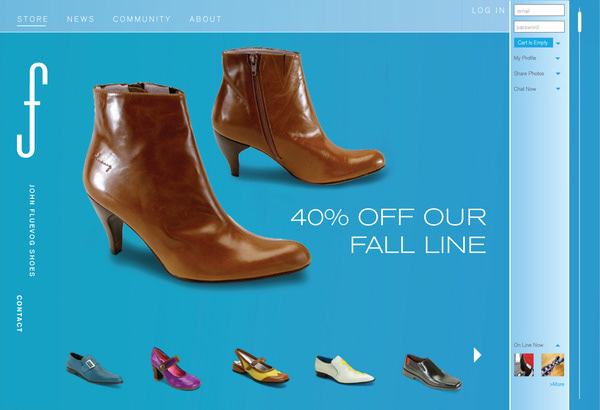This screenshot has height=410, width=600.
Task: Pick the white and yellow slip-on shoe
Action: tap(344, 369)
